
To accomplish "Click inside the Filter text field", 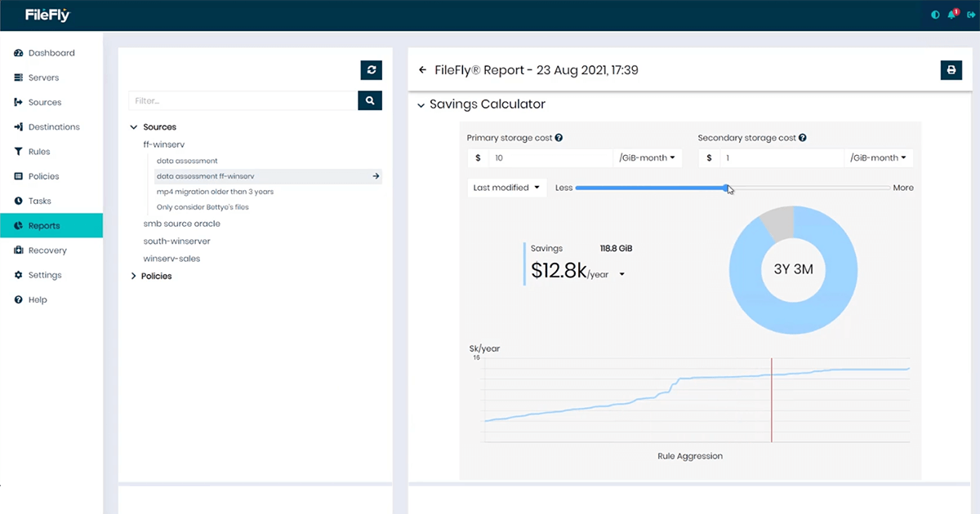I will point(237,100).
